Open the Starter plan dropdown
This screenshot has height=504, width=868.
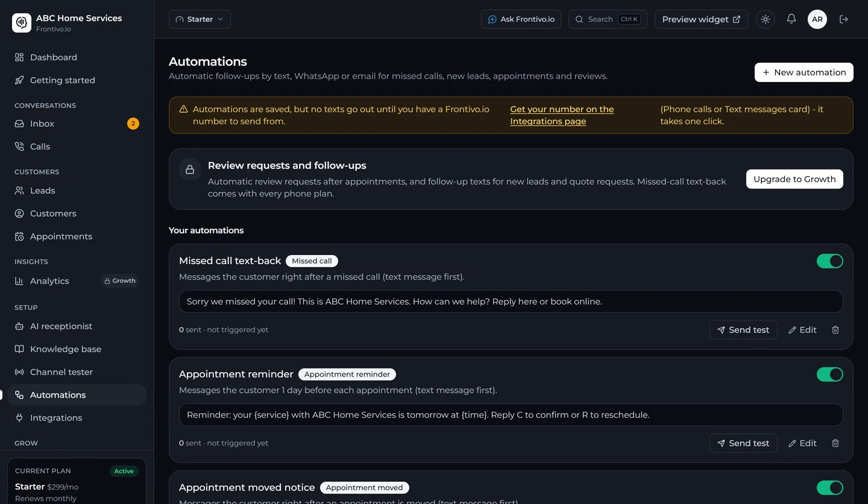pyautogui.click(x=200, y=19)
